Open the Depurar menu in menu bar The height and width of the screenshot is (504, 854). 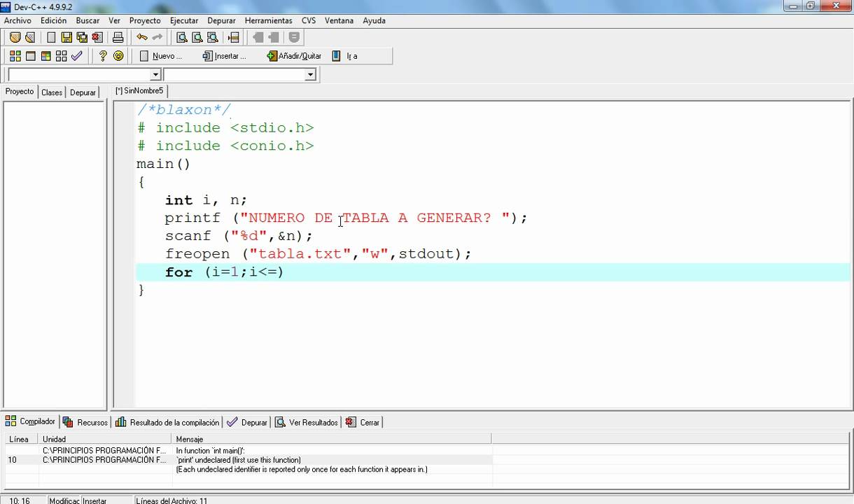point(221,20)
